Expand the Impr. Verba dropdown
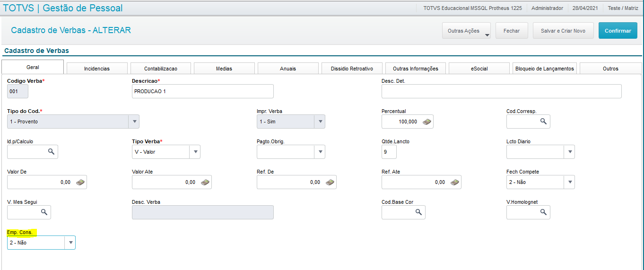Screen dimensions: 644x270 [320, 122]
